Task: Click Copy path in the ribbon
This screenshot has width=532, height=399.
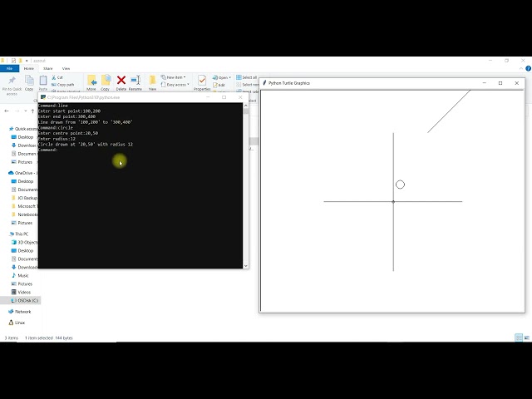Action: (63, 85)
